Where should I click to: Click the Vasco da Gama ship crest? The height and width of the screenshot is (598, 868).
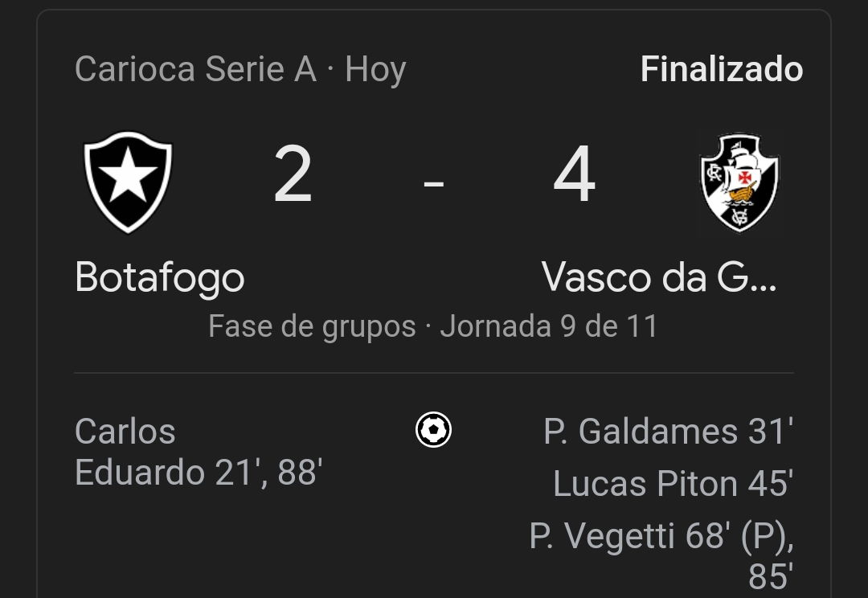click(739, 182)
